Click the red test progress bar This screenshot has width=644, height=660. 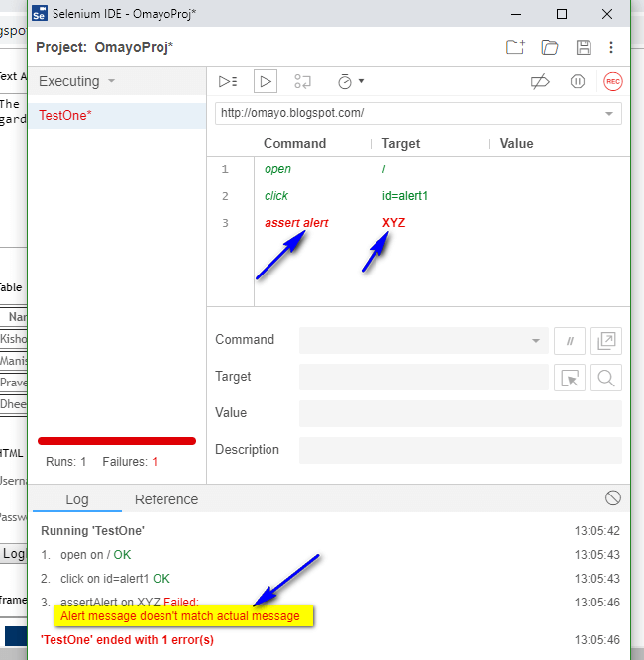117,441
